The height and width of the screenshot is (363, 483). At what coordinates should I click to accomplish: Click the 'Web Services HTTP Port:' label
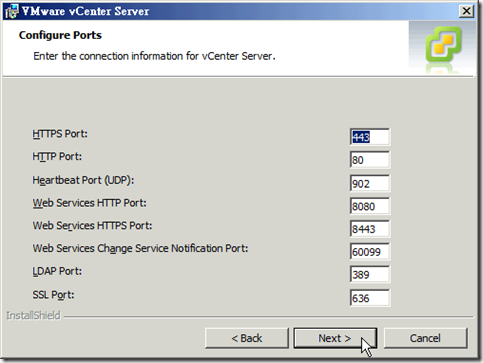coord(89,203)
